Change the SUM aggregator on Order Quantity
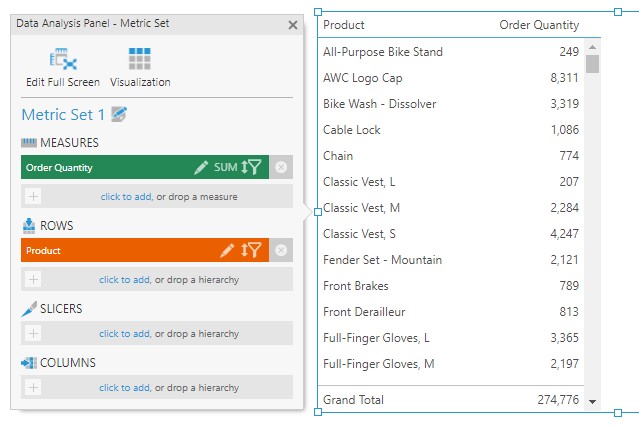639x427 pixels. pyautogui.click(x=225, y=168)
